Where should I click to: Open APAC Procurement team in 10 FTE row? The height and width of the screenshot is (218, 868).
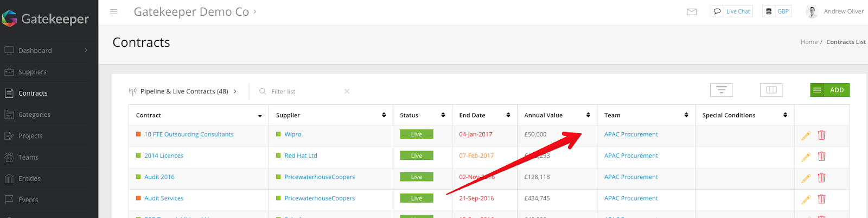[x=631, y=134]
